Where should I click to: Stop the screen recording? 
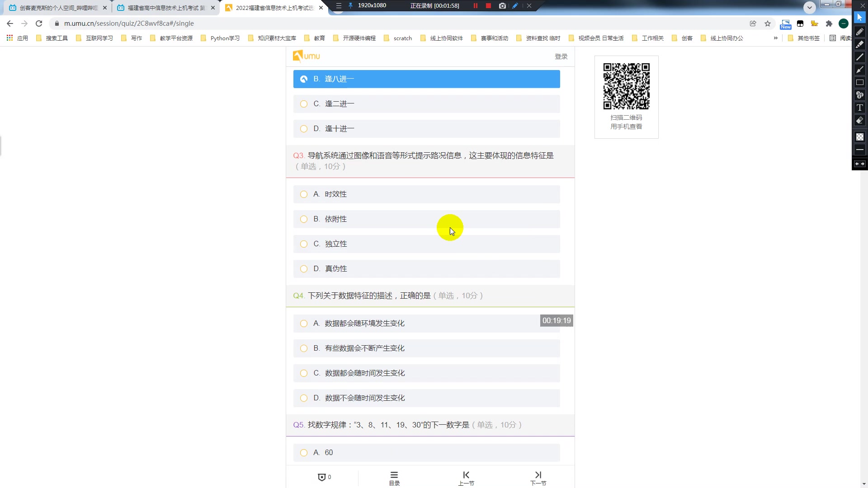(488, 6)
